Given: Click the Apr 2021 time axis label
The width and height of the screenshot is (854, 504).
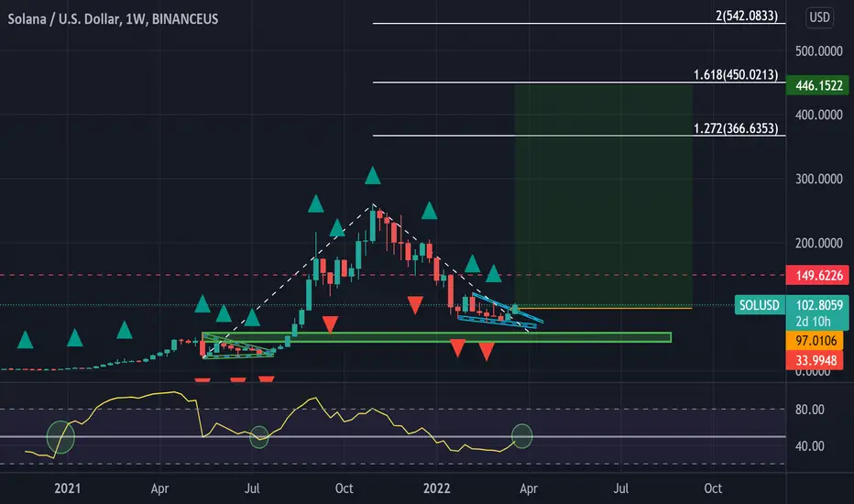Looking at the screenshot, I should pos(159,488).
